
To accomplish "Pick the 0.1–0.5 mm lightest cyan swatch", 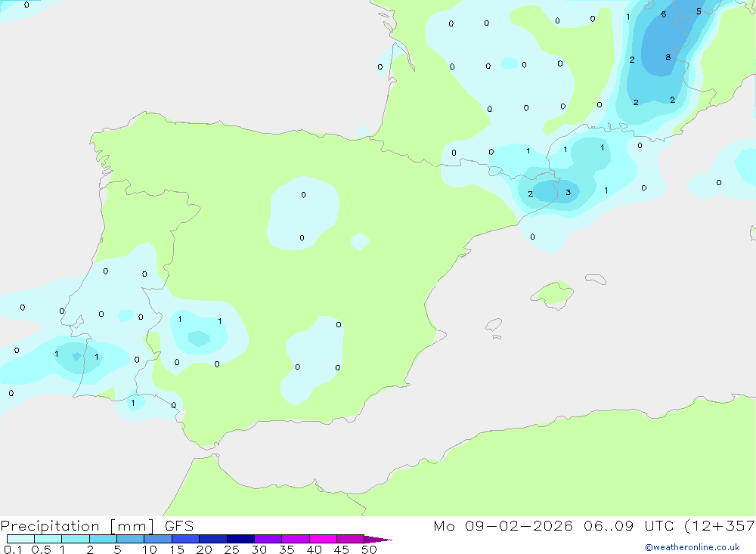I will (x=20, y=539).
